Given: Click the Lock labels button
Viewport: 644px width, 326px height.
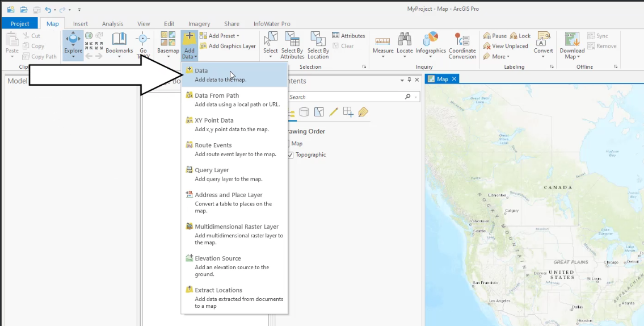Looking at the screenshot, I should pos(520,36).
